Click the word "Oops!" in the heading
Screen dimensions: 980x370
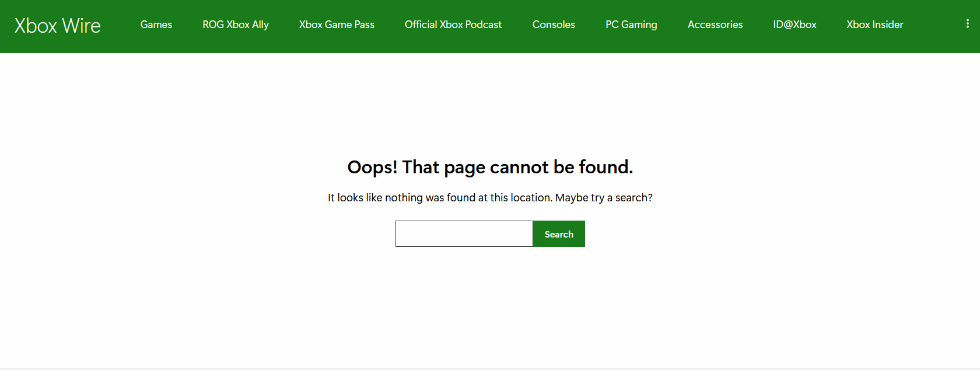[372, 167]
